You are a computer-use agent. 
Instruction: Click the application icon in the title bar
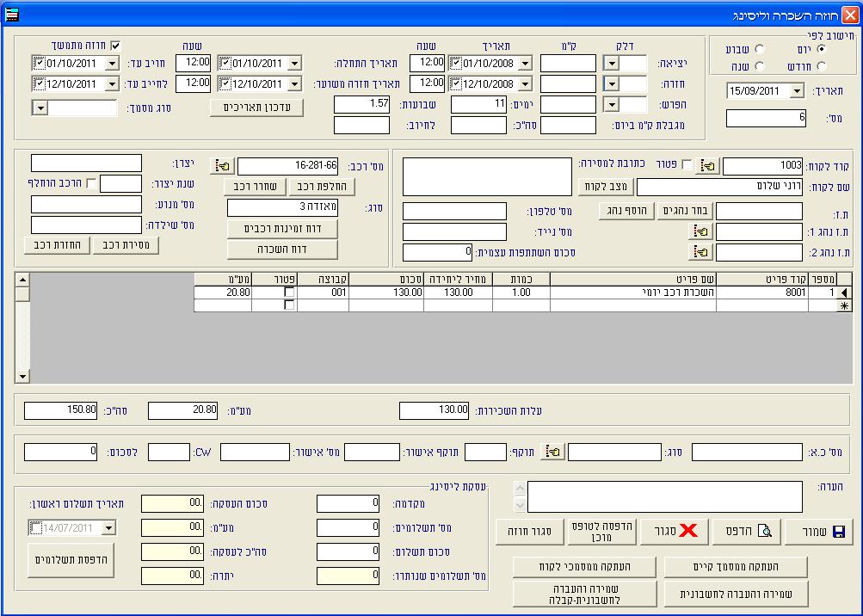tap(10, 15)
